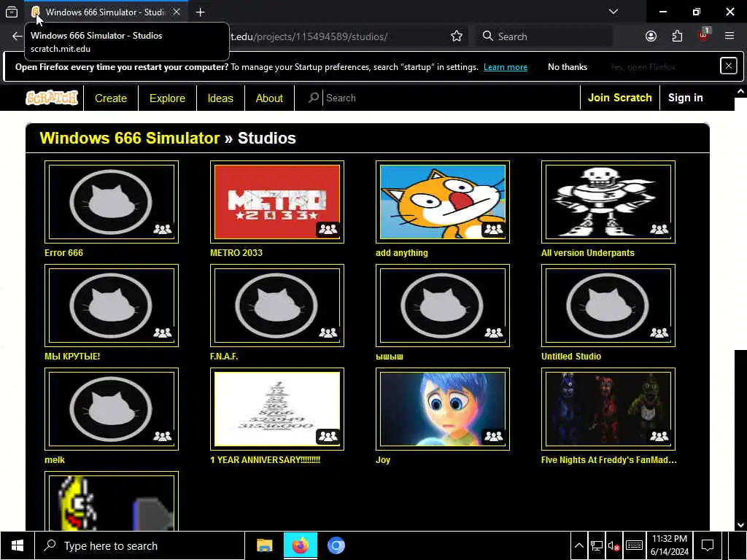Click the network icon in system tray
The image size is (747, 560).
coord(596,545)
